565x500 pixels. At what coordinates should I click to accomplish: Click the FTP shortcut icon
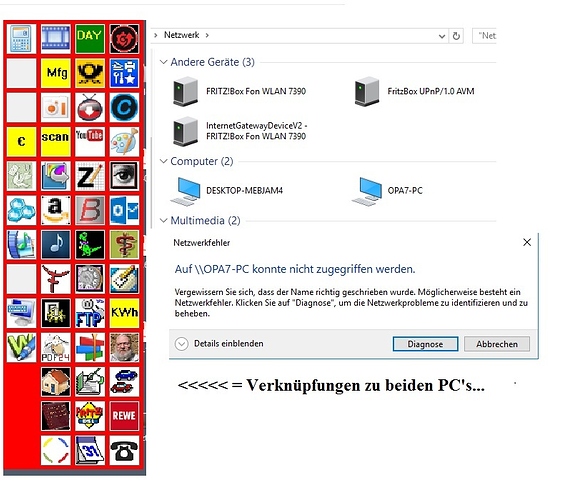(x=90, y=313)
